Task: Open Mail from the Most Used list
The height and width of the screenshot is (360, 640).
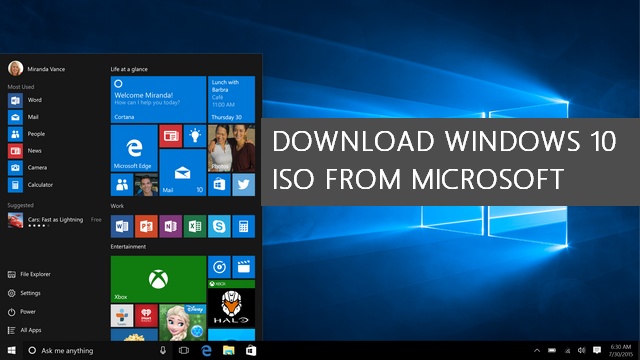Action: click(23, 117)
